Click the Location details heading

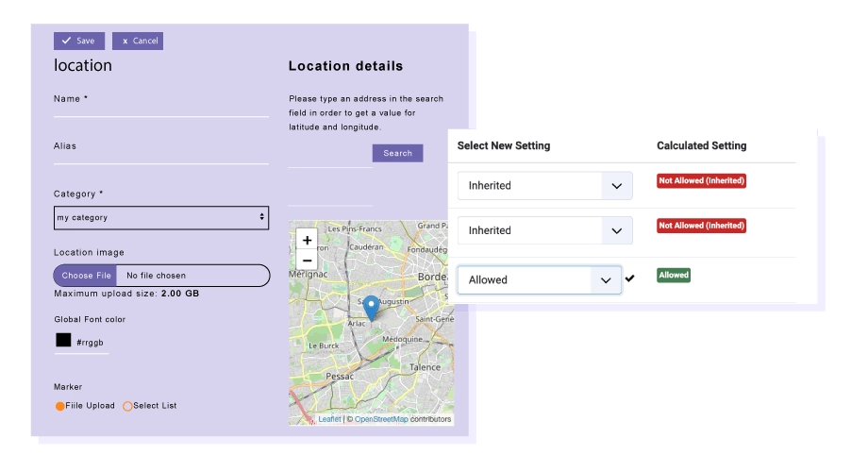(346, 66)
